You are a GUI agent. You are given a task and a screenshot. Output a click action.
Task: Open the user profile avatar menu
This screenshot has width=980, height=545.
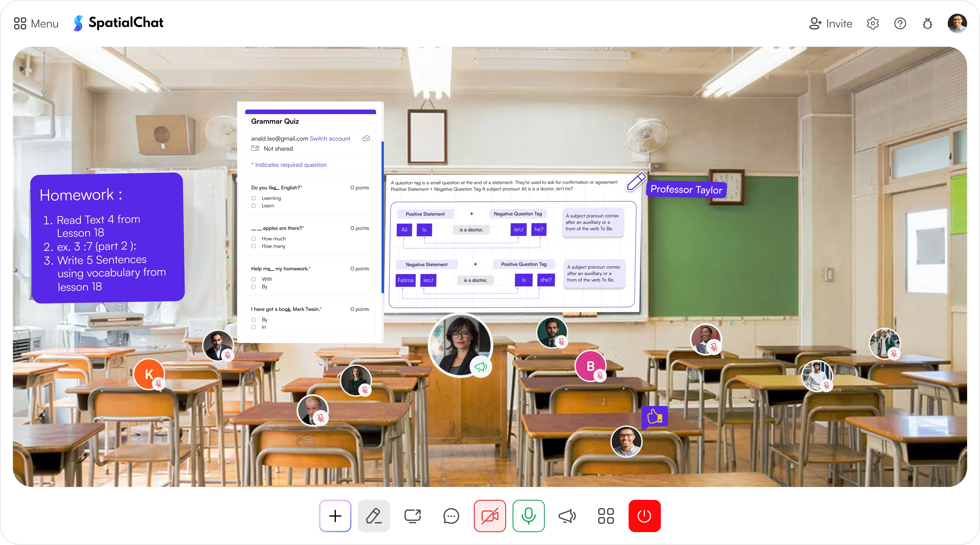click(x=957, y=24)
